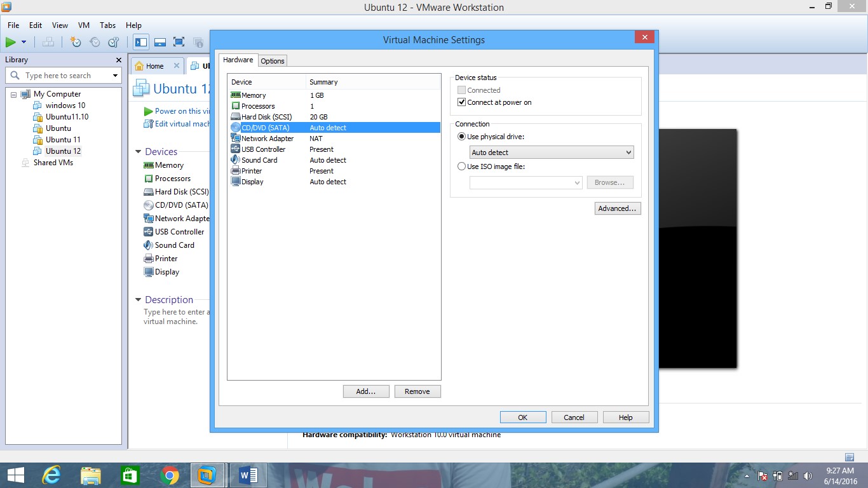Collapse the Description section
This screenshot has width=868, height=488.
click(x=137, y=299)
